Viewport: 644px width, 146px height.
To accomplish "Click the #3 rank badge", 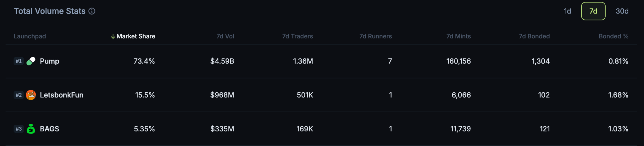I will click(19, 129).
